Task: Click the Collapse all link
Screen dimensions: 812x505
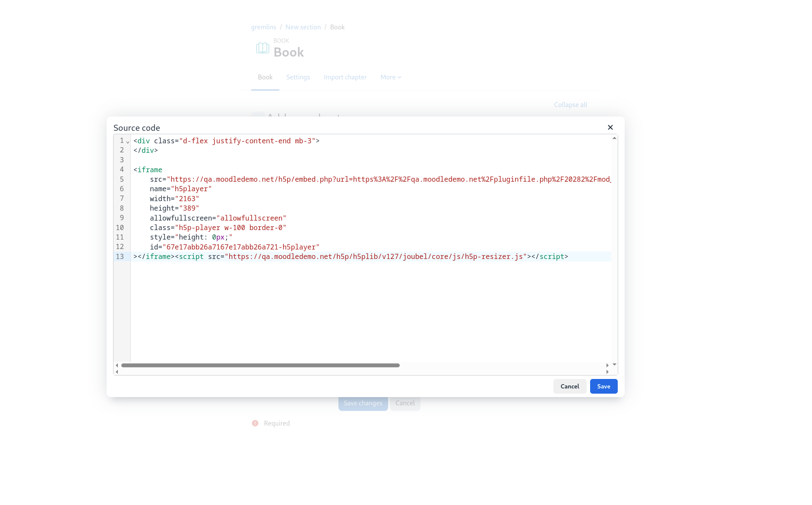Action: 570,105
